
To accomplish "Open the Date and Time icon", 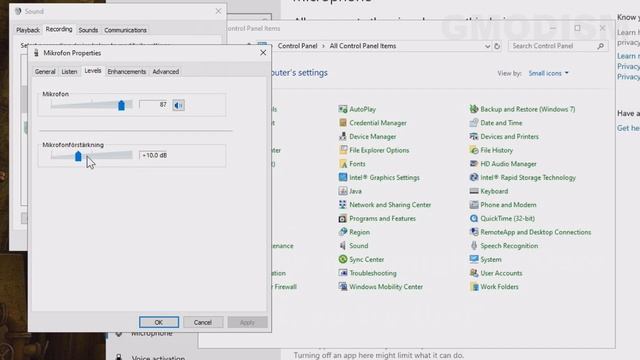I will [x=474, y=123].
